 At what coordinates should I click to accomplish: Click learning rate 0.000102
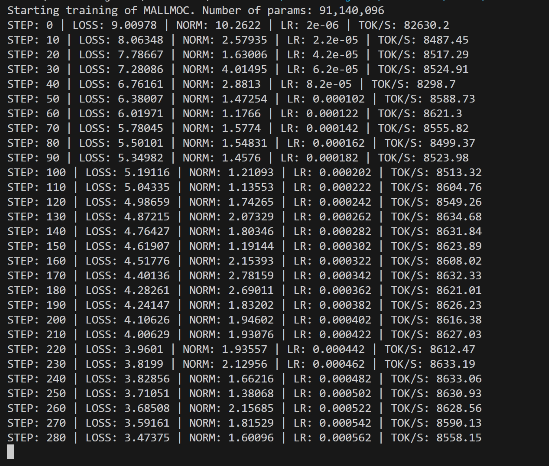pos(339,99)
